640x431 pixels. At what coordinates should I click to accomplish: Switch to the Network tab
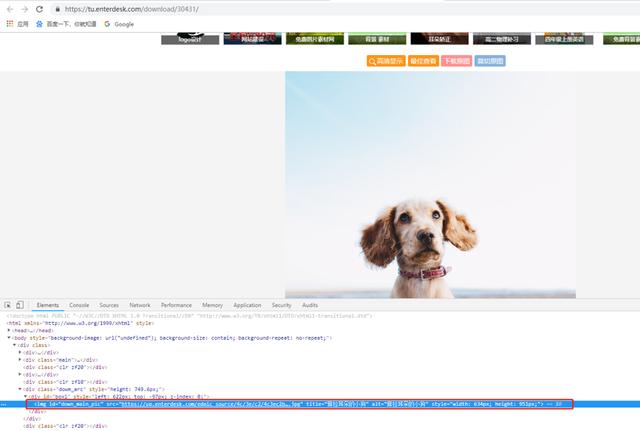(x=140, y=305)
